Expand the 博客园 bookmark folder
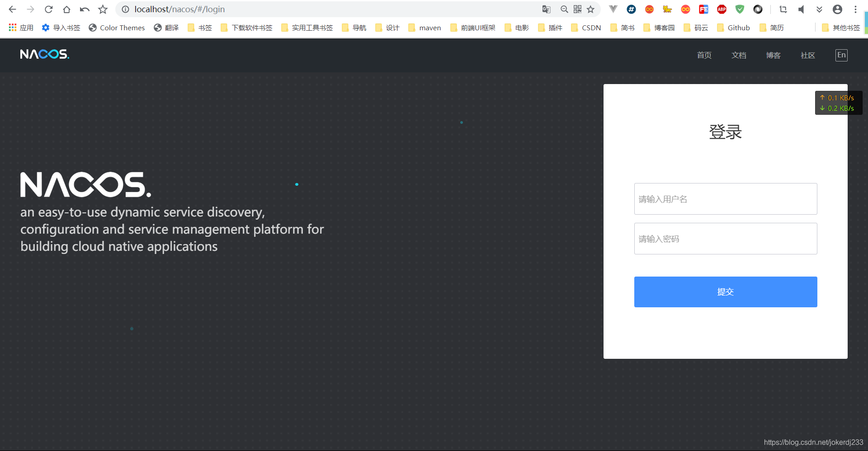Image resolution: width=868 pixels, height=451 pixels. pyautogui.click(x=659, y=28)
